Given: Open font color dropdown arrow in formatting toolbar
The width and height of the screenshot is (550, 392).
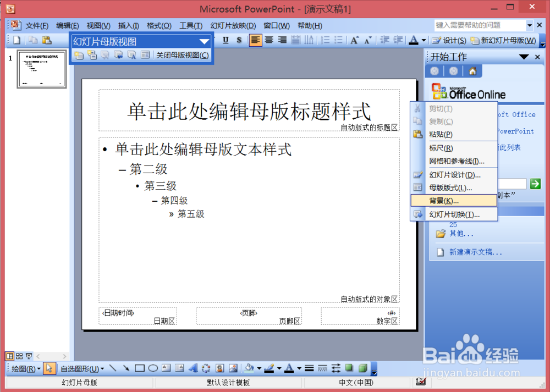Looking at the screenshot, I should (x=424, y=40).
